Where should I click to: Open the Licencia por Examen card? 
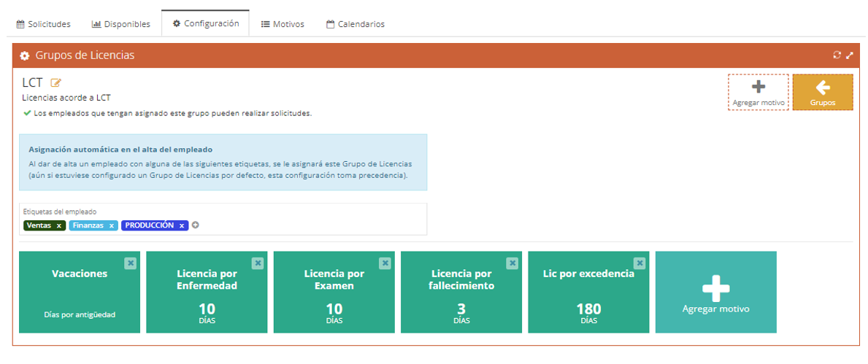click(x=334, y=292)
